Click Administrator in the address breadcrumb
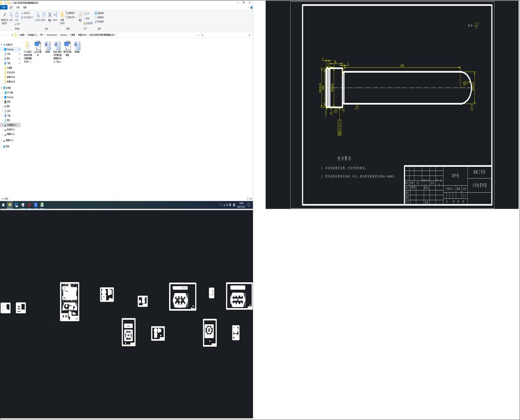The height and width of the screenshot is (420, 520). click(x=52, y=35)
